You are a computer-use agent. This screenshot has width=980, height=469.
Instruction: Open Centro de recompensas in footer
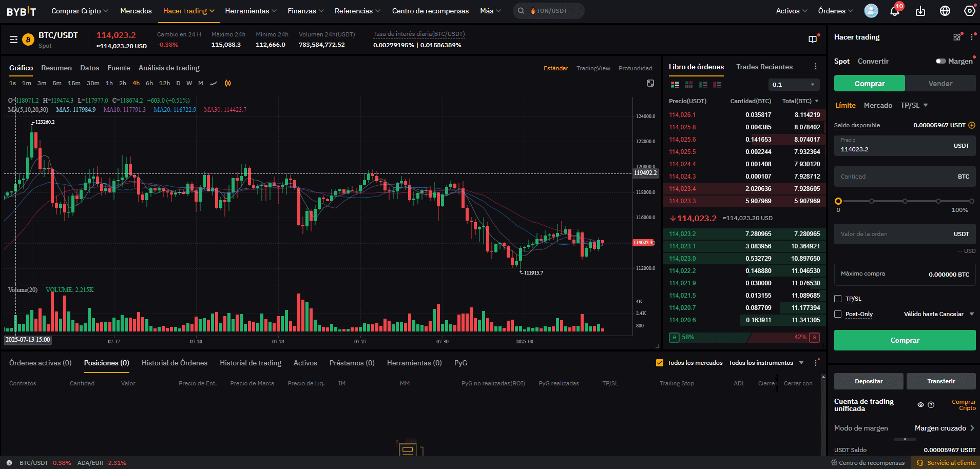868,463
